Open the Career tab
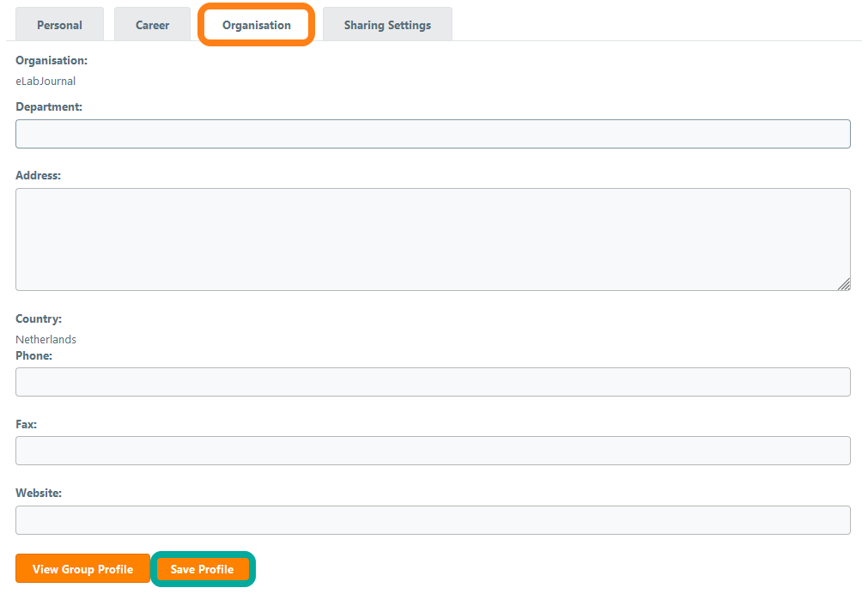The height and width of the screenshot is (606, 868). point(152,25)
